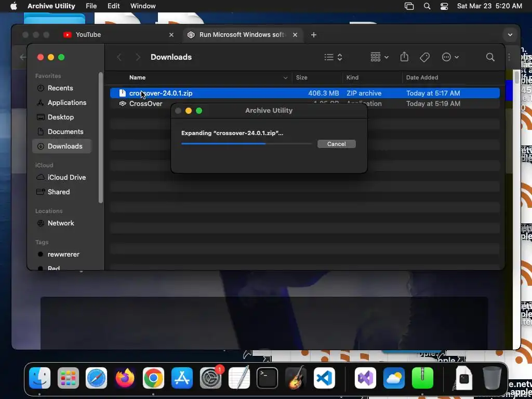Open Downloads in the Finder sidebar
532x399 pixels.
point(62,146)
